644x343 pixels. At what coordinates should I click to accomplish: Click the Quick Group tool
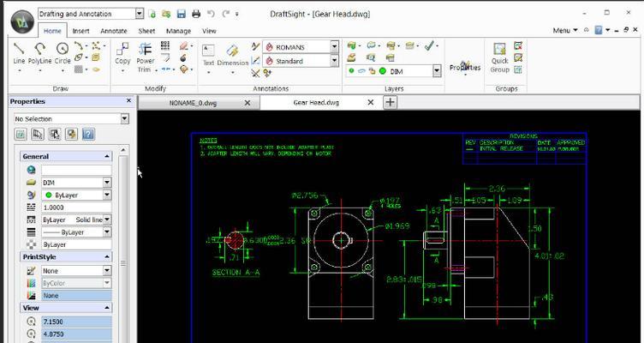pyautogui.click(x=499, y=58)
